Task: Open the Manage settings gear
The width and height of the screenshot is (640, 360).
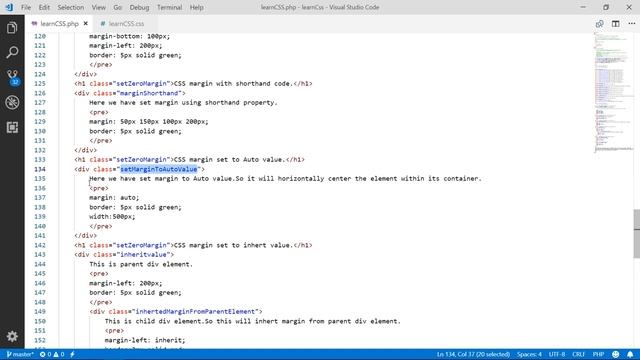Action: click(12, 336)
